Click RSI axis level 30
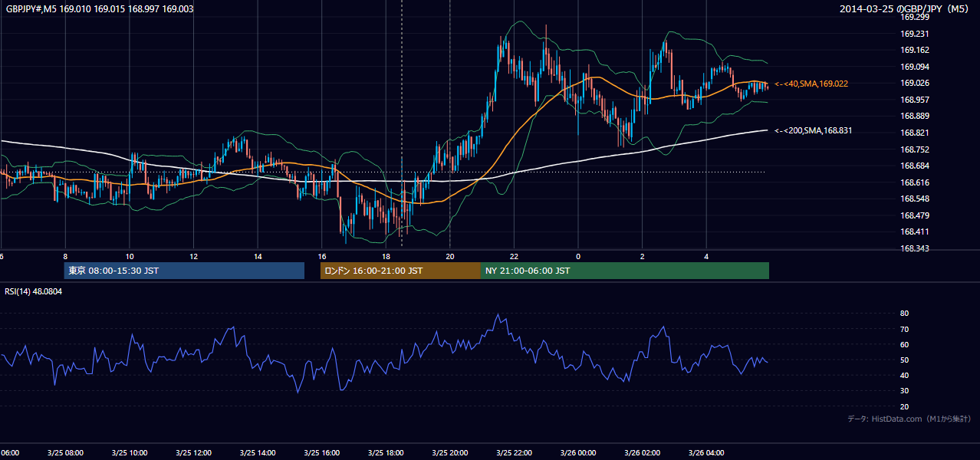 click(905, 391)
